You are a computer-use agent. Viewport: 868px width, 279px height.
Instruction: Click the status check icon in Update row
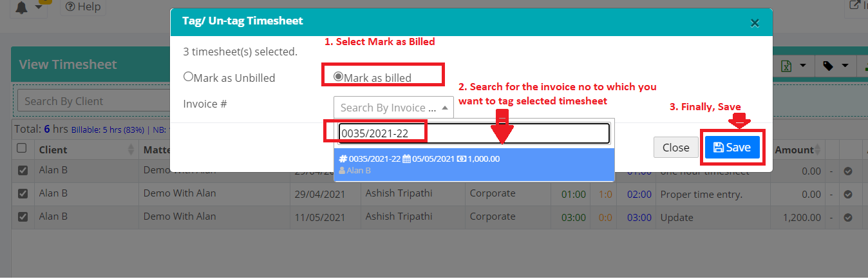848,217
